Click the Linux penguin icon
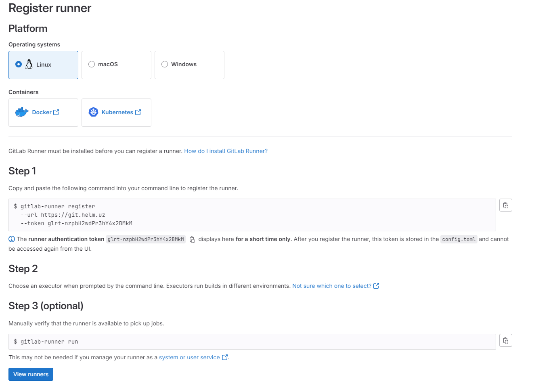 pyautogui.click(x=29, y=64)
